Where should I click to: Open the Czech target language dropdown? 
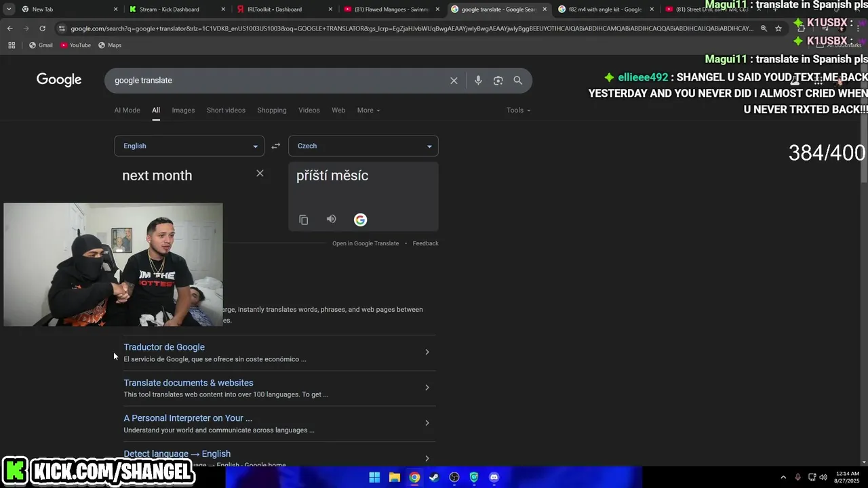click(x=363, y=146)
